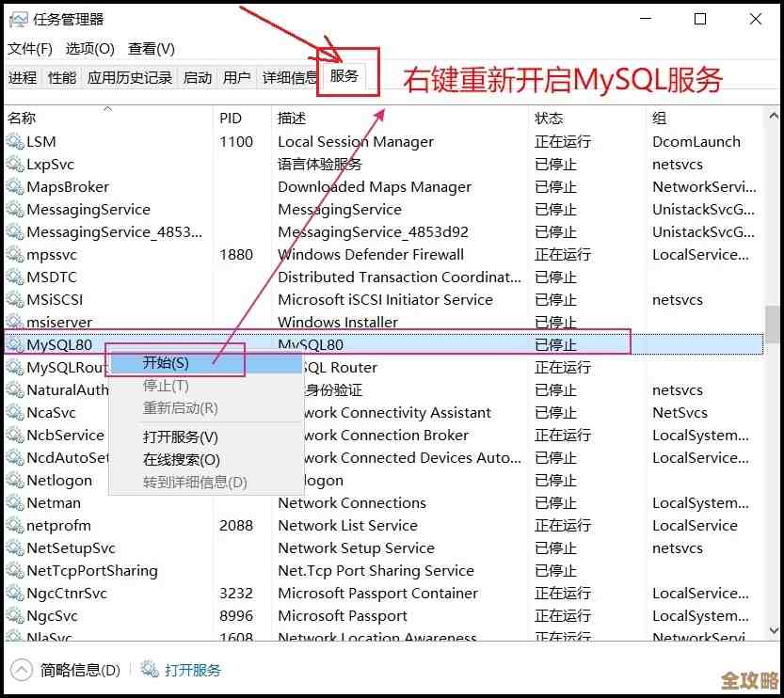Image resolution: width=784 pixels, height=698 pixels.
Task: Open the 选项(O) menu
Action: click(x=88, y=48)
